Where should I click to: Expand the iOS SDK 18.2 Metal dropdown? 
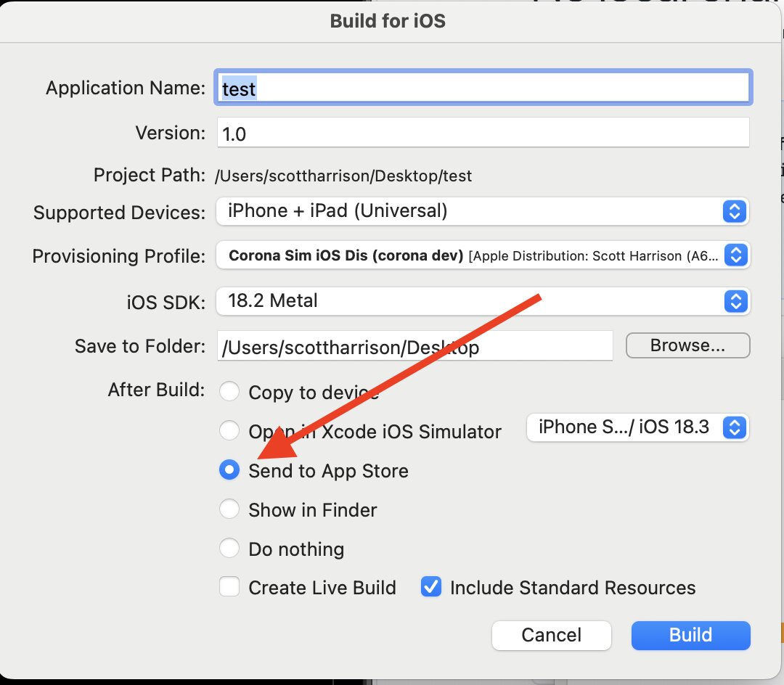pyautogui.click(x=483, y=301)
